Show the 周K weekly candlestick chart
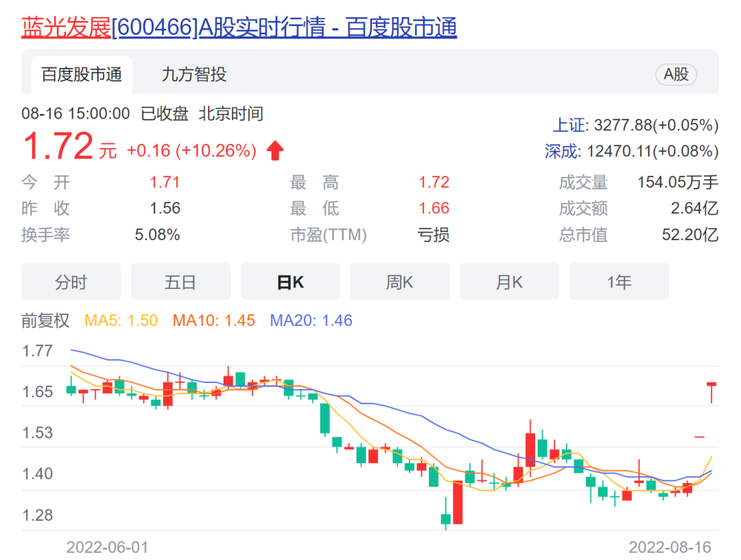The height and width of the screenshot is (560, 741). coord(399,282)
